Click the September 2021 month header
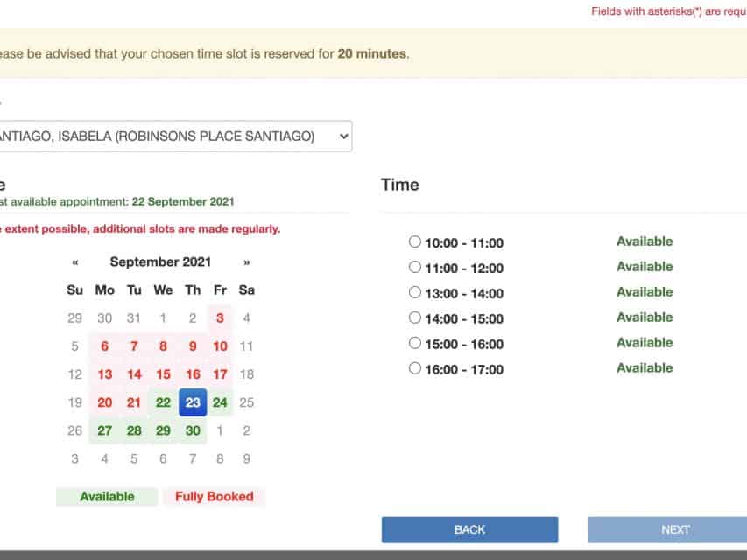The width and height of the screenshot is (747, 560). pyautogui.click(x=160, y=262)
